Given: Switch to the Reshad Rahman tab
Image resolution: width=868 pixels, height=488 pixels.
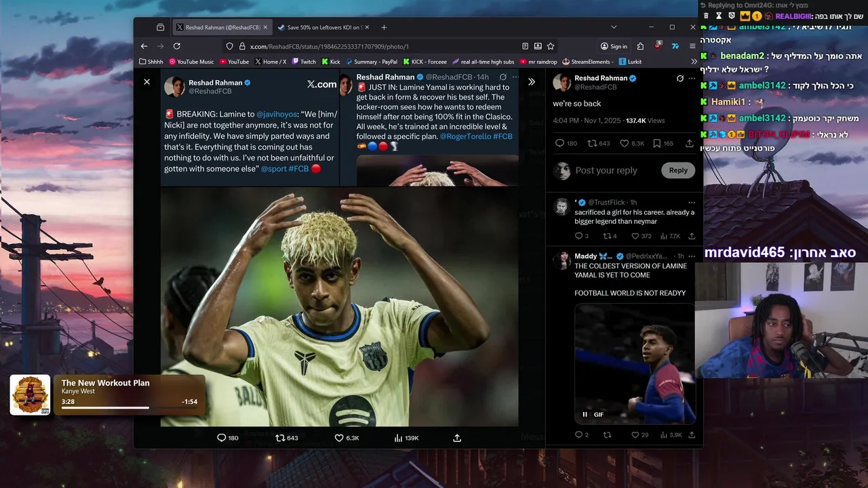Looking at the screenshot, I should pyautogui.click(x=222, y=27).
